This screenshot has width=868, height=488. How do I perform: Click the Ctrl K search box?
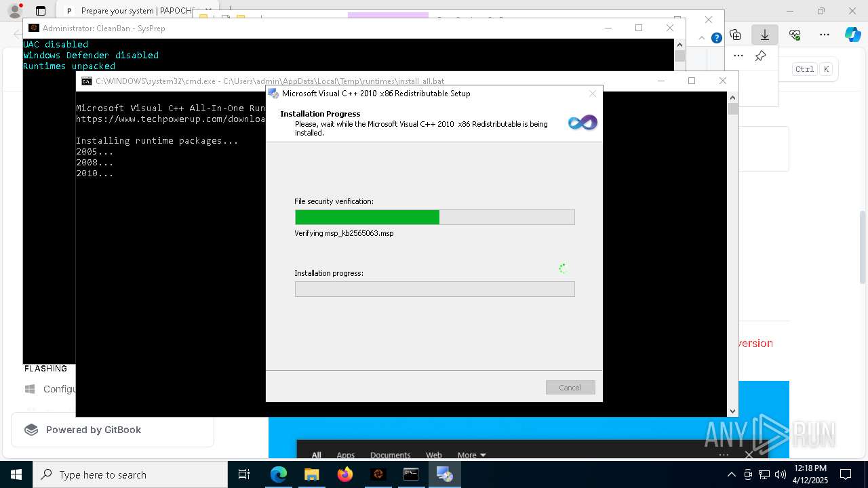(814, 69)
